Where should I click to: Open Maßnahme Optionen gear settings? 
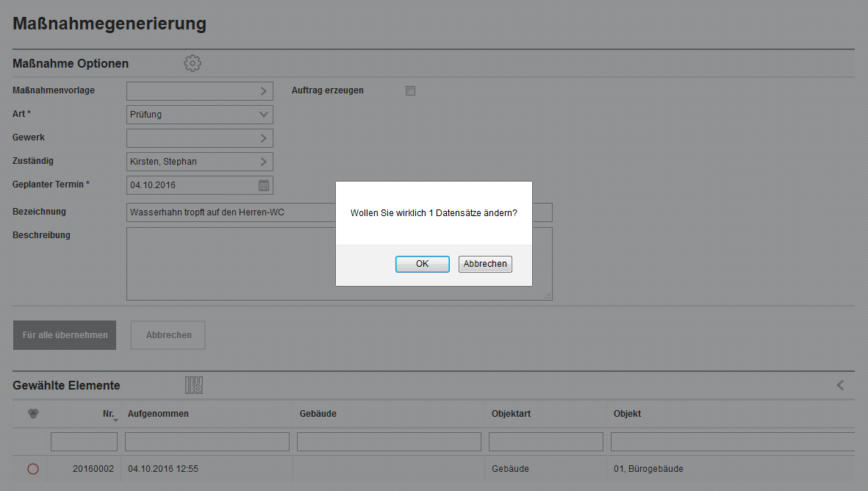(x=193, y=63)
